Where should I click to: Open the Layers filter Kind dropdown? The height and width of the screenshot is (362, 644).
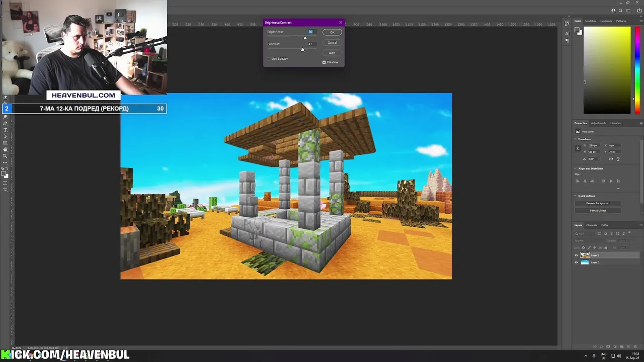point(584,234)
